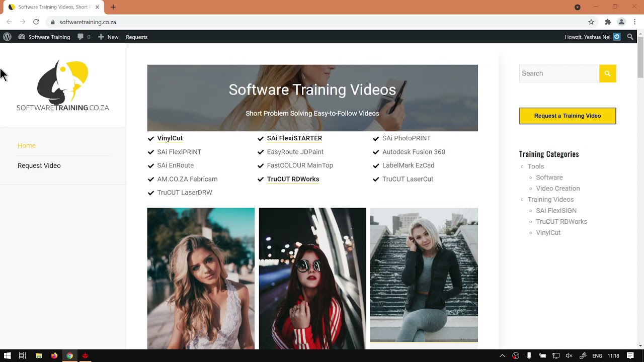This screenshot has height=362, width=644.
Task: Click the woman with sunglasses thumbnail
Action: [312, 278]
